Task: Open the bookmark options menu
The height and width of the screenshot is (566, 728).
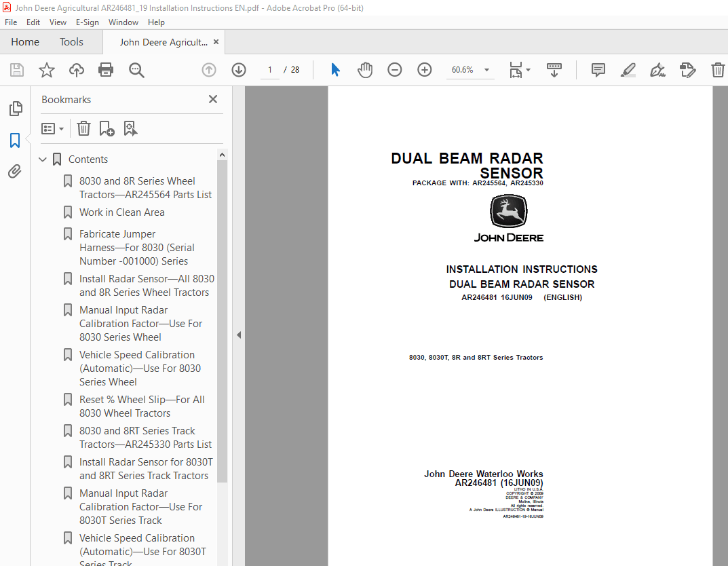Action: [52, 128]
